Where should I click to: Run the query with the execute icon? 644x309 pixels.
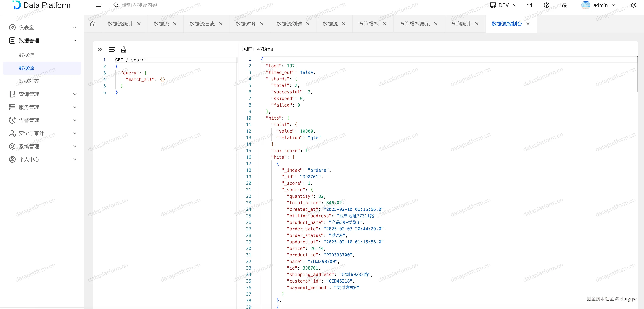click(100, 49)
